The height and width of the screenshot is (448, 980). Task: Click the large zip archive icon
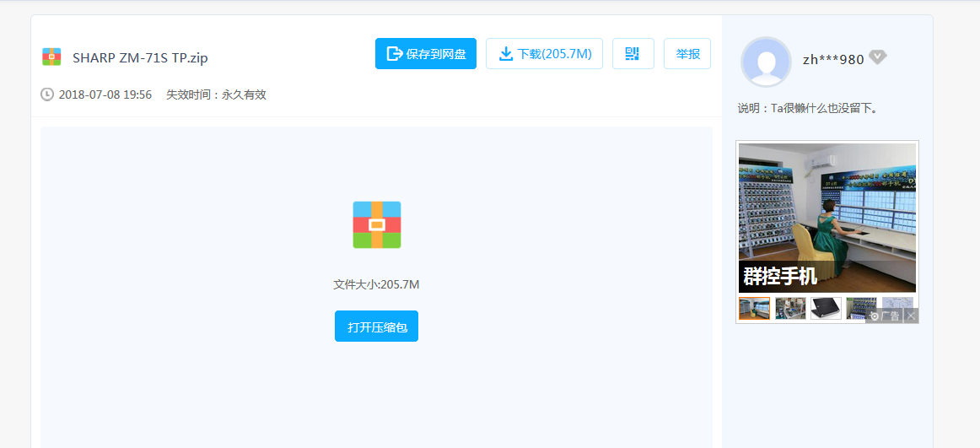[376, 224]
